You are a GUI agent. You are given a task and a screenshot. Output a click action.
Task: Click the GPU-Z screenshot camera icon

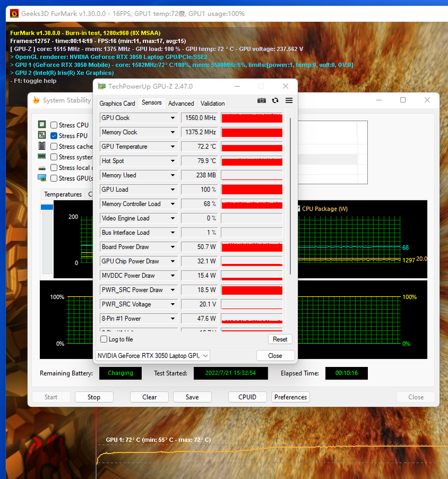(x=261, y=101)
